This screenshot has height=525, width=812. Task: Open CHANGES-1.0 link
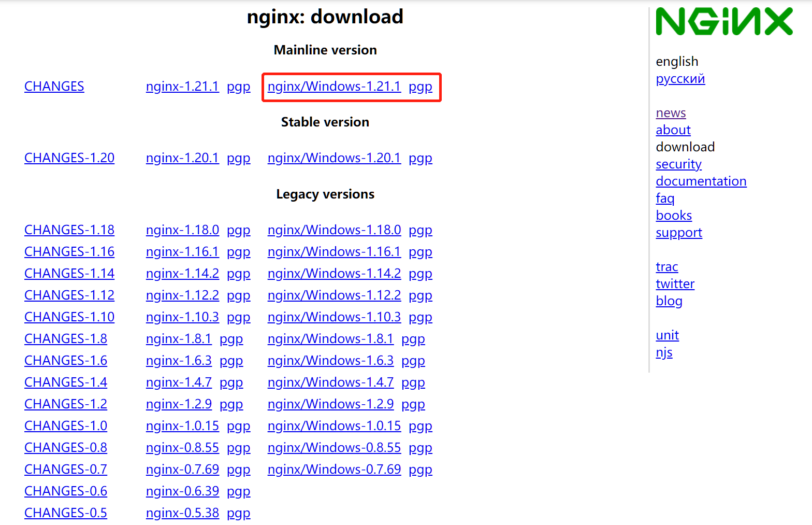pyautogui.click(x=66, y=426)
